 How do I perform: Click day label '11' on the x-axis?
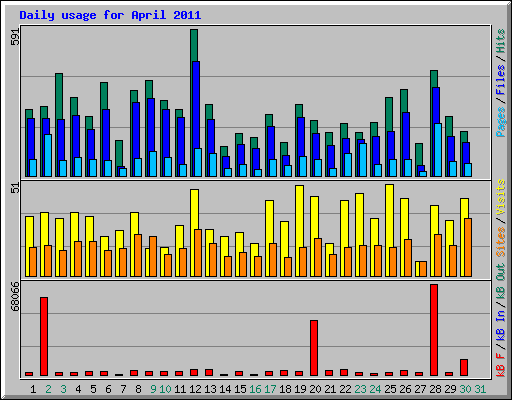(x=180, y=389)
